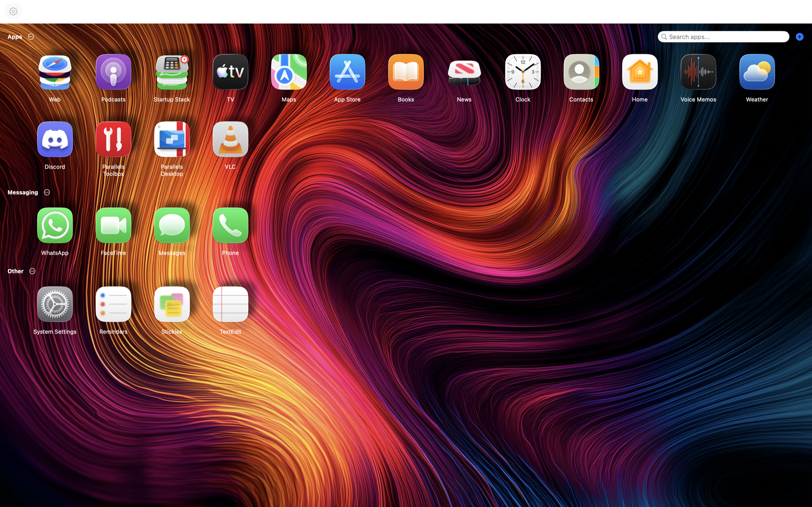The height and width of the screenshot is (507, 812).
Task: Open Voice Memos
Action: coord(698,72)
